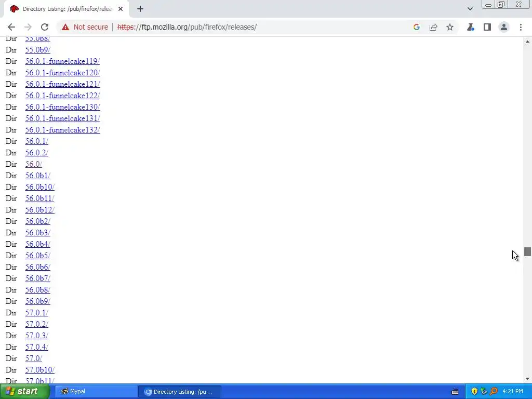This screenshot has width=532, height=399.
Task: Reload the directory listing page
Action: click(45, 27)
